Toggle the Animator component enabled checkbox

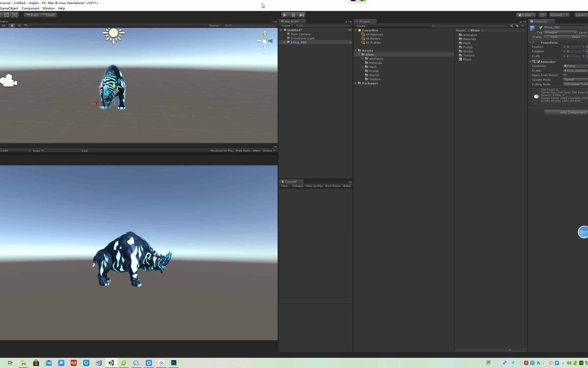tap(538, 62)
